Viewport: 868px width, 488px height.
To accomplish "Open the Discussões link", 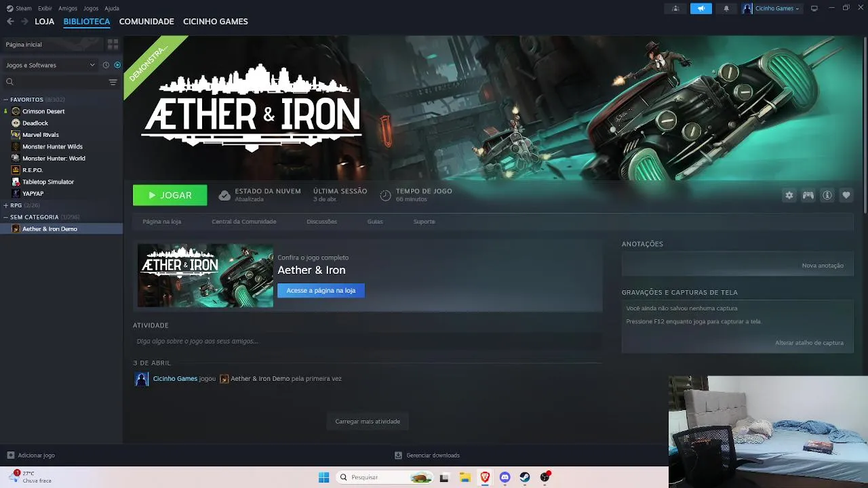I will pyautogui.click(x=321, y=222).
